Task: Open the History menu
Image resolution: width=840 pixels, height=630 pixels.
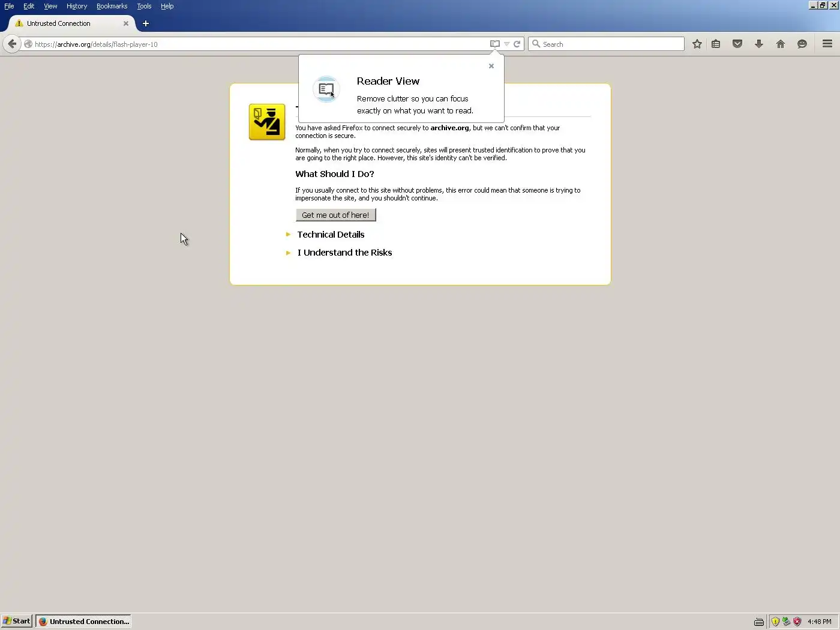Action: coord(77,6)
